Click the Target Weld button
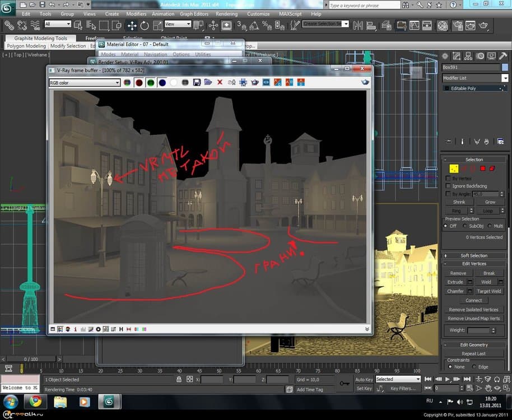Viewport: 512px width, 420px height. pyautogui.click(x=488, y=291)
